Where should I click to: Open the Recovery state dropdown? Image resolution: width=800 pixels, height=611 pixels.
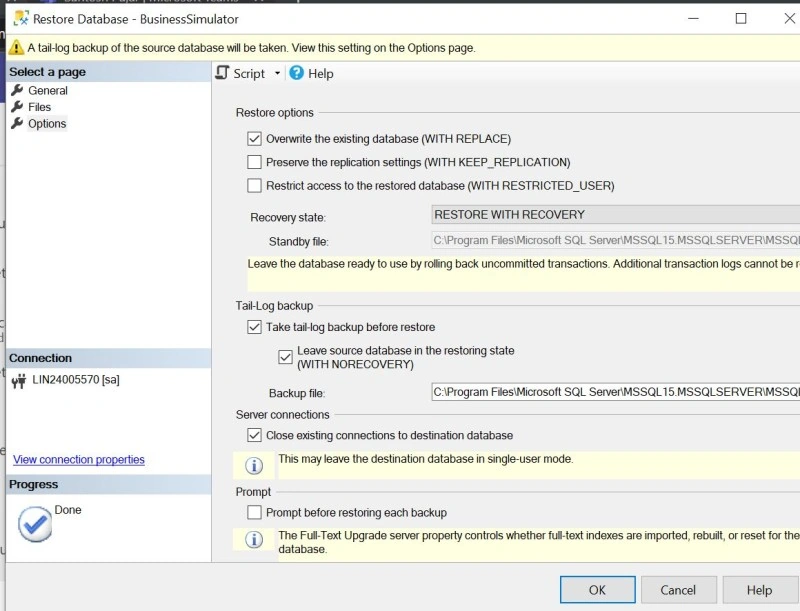(615, 215)
